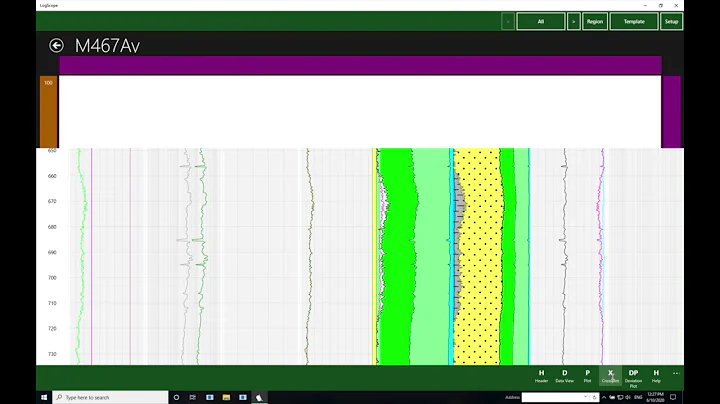Open the volume control in system tray
Screen dimensions: 720x404
628,397
